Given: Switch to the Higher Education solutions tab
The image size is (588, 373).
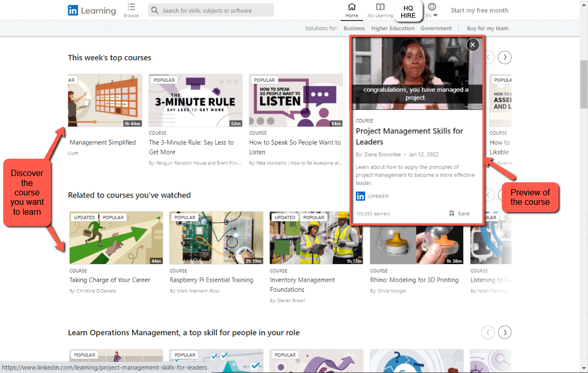Looking at the screenshot, I should (x=392, y=28).
